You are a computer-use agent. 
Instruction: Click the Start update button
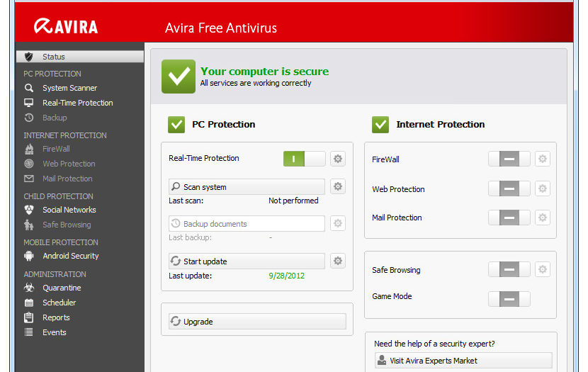247,261
